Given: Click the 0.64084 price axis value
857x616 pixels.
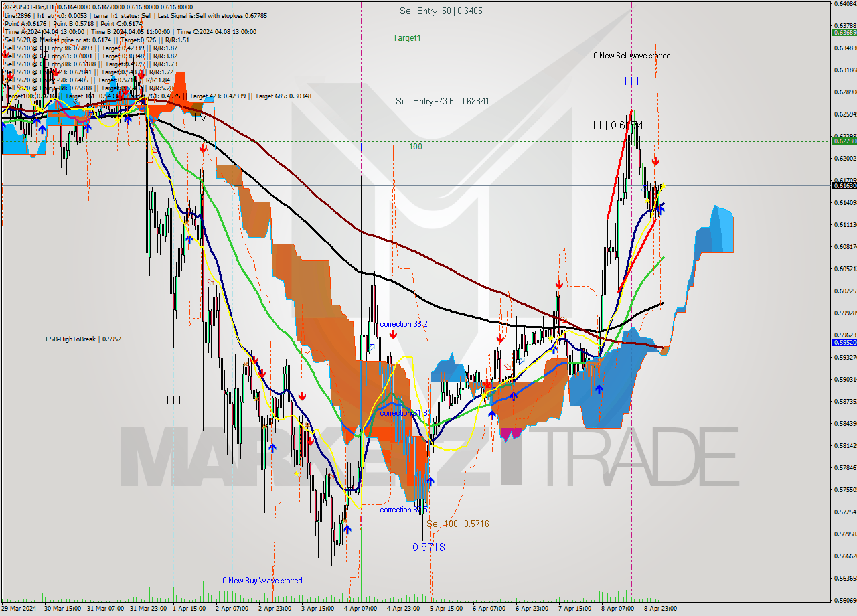Looking at the screenshot, I should click(845, 3).
